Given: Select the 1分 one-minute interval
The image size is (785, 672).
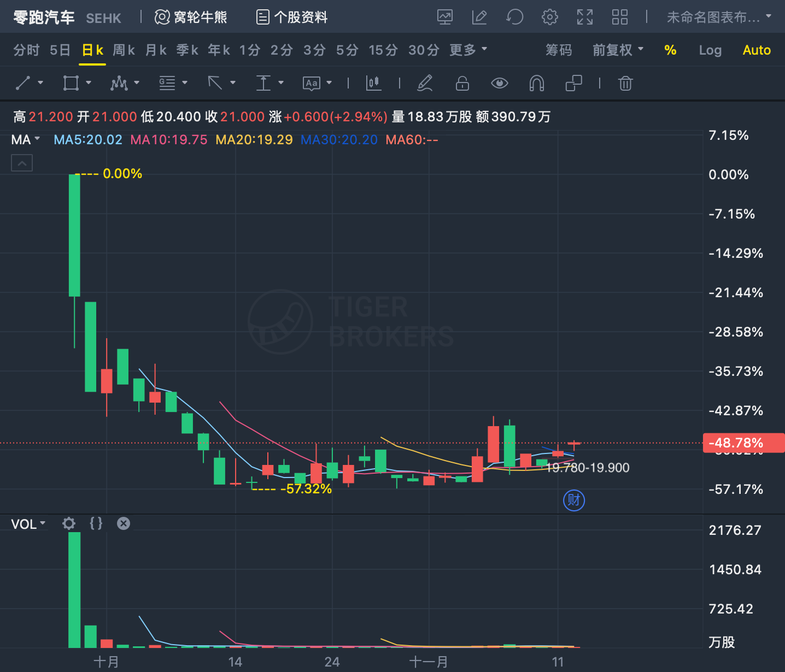Looking at the screenshot, I should [250, 50].
